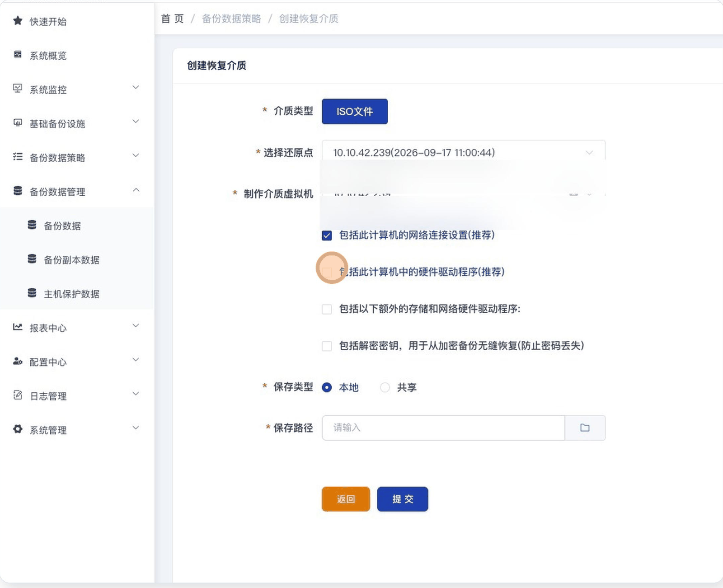The height and width of the screenshot is (588, 723).
Task: Click the ISO文件 media type button
Action: click(x=355, y=111)
